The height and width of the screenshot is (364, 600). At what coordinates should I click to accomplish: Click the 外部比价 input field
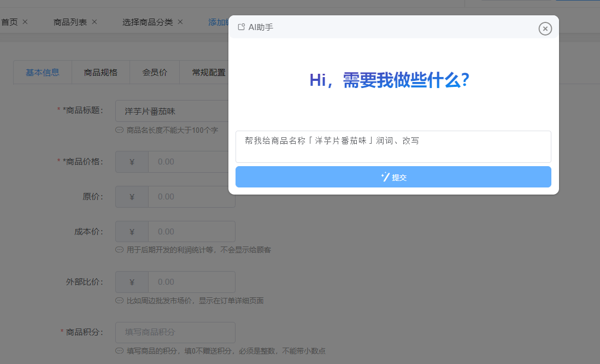pyautogui.click(x=191, y=282)
